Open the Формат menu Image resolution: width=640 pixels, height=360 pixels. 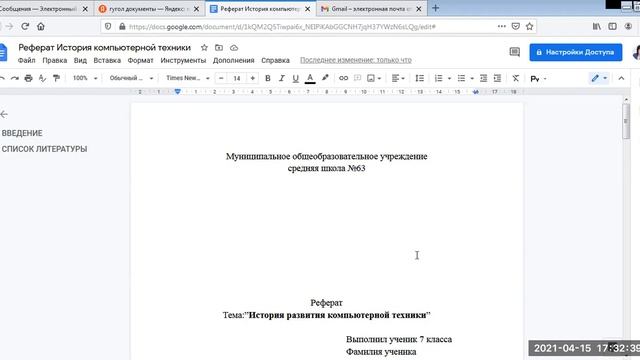tap(140, 60)
